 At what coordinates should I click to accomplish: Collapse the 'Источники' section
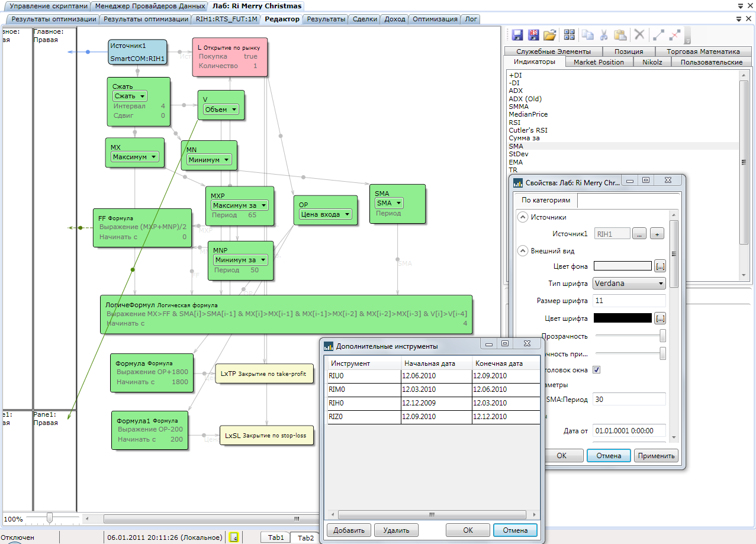tap(523, 217)
